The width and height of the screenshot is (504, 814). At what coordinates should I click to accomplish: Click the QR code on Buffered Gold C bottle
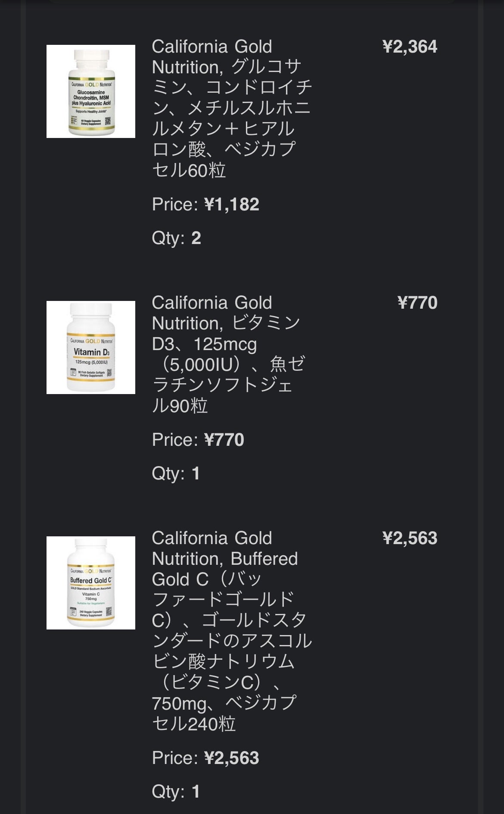coord(109,611)
